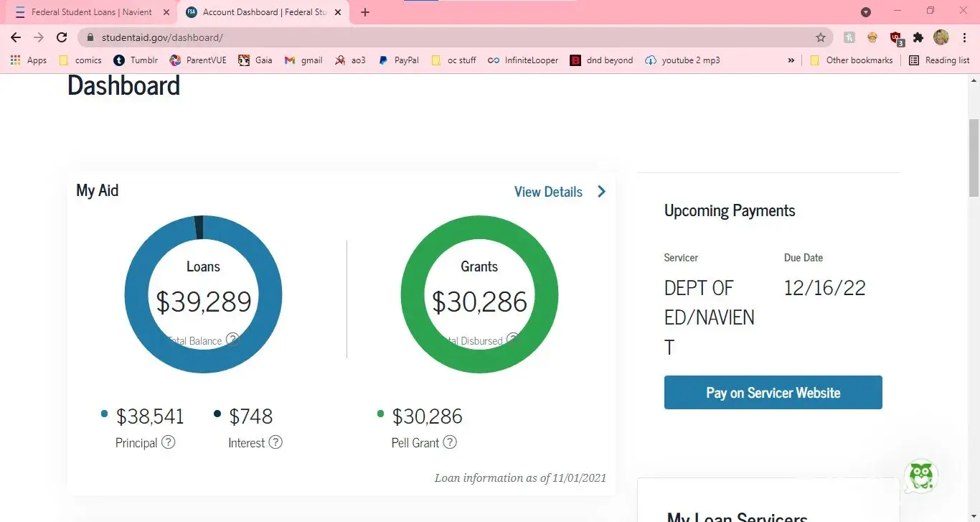The image size is (980, 522).
Task: Show help for Total Disbursed
Action: 512,340
